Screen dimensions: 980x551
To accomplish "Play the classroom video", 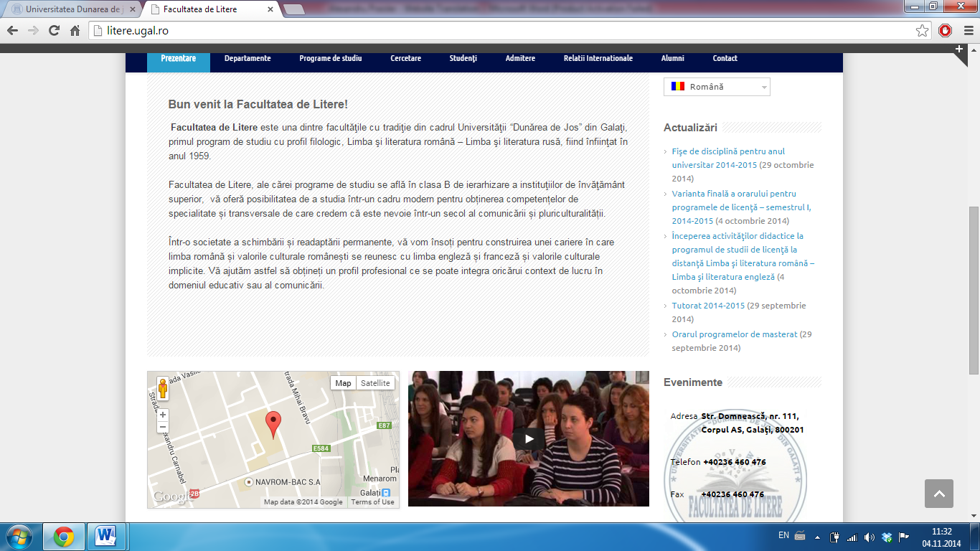I will tap(529, 439).
